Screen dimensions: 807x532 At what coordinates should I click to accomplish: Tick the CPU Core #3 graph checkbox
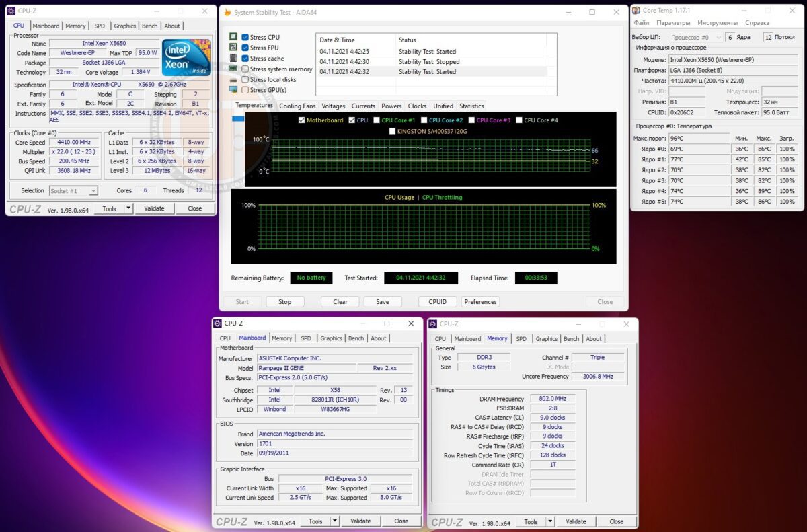click(471, 120)
